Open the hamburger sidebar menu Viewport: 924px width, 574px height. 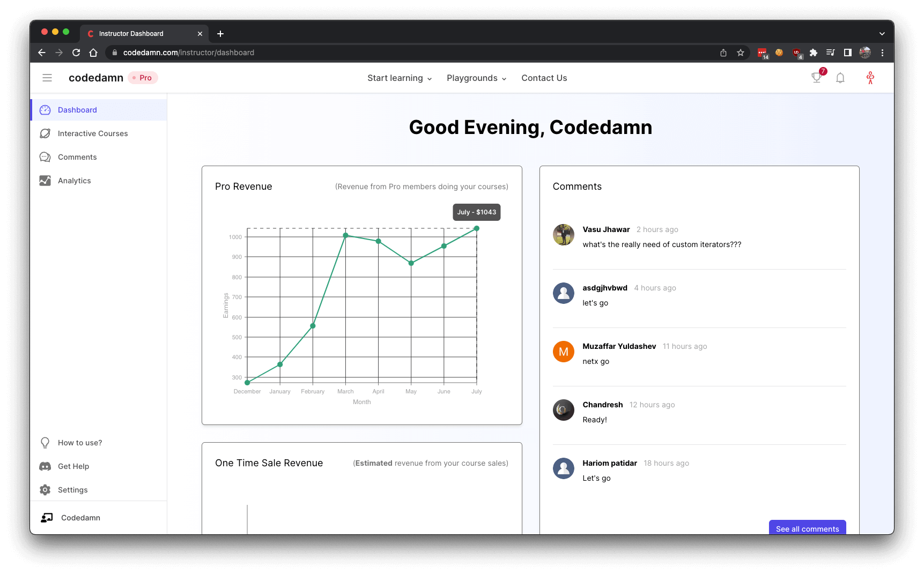coord(47,78)
